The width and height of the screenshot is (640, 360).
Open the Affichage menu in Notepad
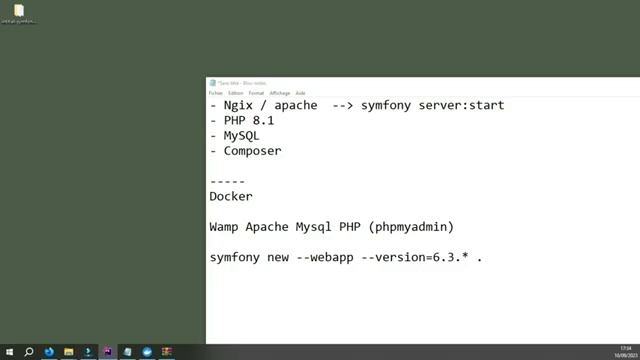click(x=280, y=93)
